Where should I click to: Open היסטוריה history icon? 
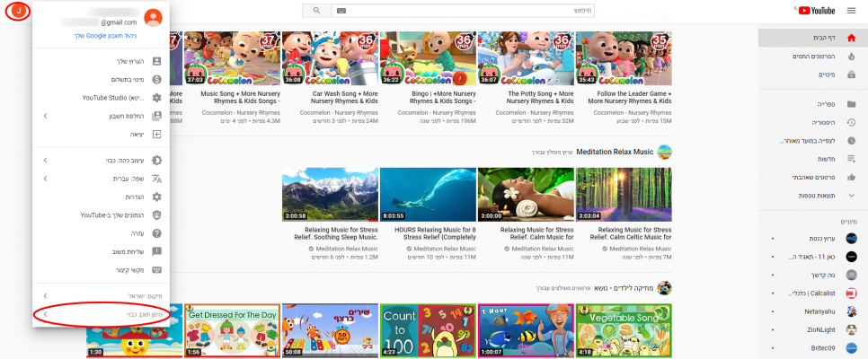pos(852,122)
